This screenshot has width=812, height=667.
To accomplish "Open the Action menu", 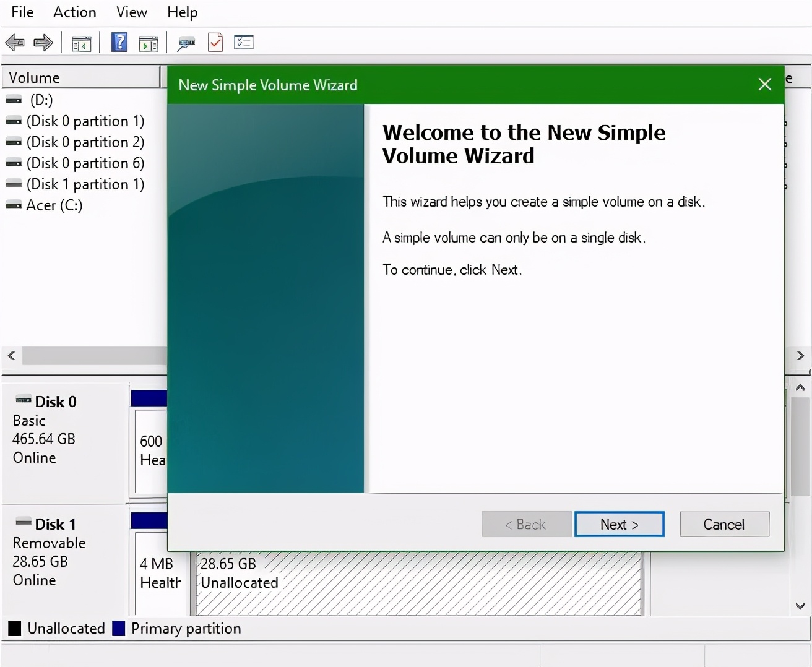I will click(74, 12).
